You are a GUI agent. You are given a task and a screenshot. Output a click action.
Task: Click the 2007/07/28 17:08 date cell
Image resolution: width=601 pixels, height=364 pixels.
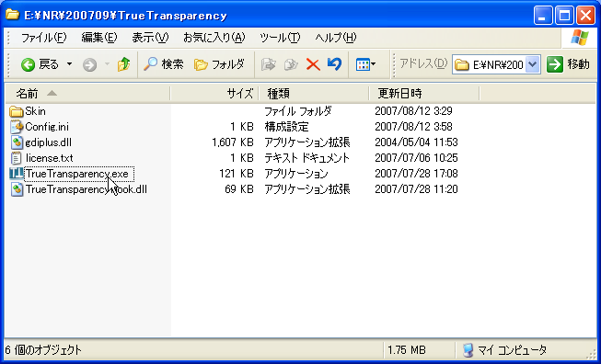[x=416, y=174]
